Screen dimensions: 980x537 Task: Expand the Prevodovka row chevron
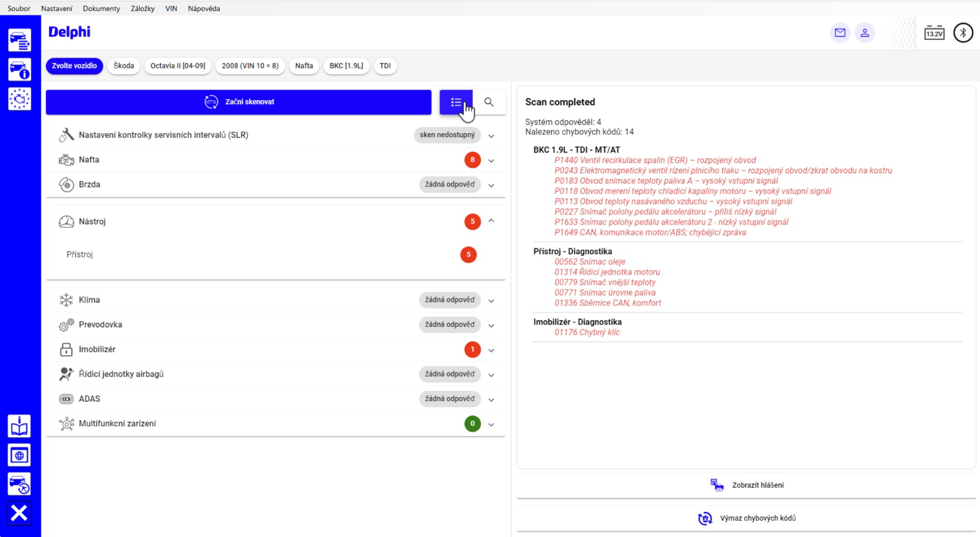click(x=491, y=325)
